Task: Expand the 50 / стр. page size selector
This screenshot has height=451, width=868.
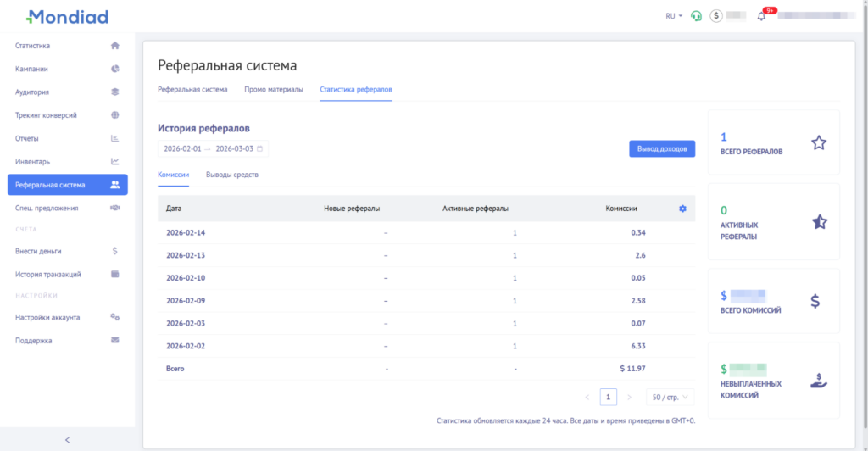Action: (670, 397)
